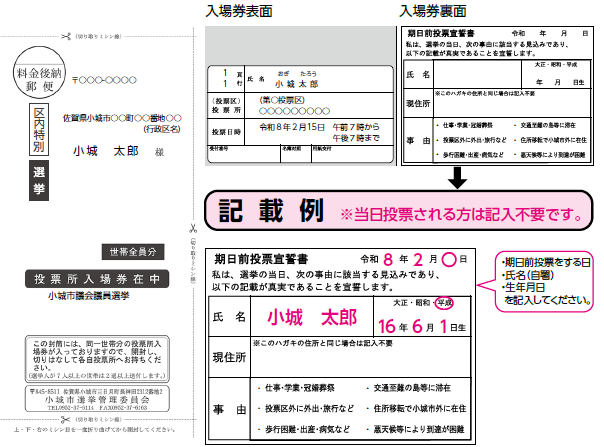Screen dimensions: 604x447
Task: Click the circular 料金後納郵便 postage stamp
Action: click(x=39, y=72)
